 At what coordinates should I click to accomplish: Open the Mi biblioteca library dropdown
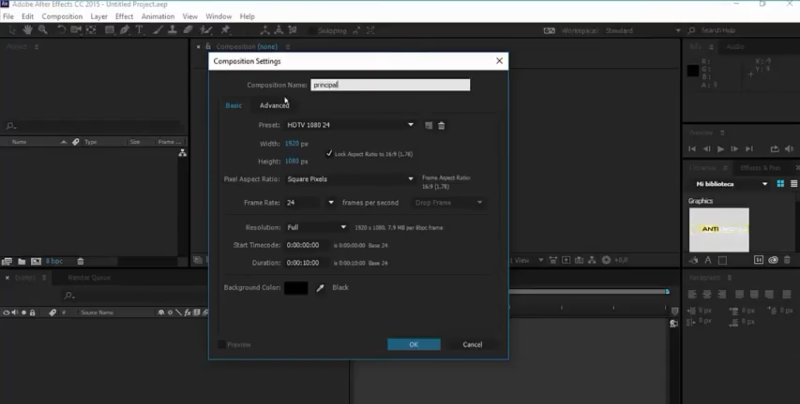coord(731,184)
